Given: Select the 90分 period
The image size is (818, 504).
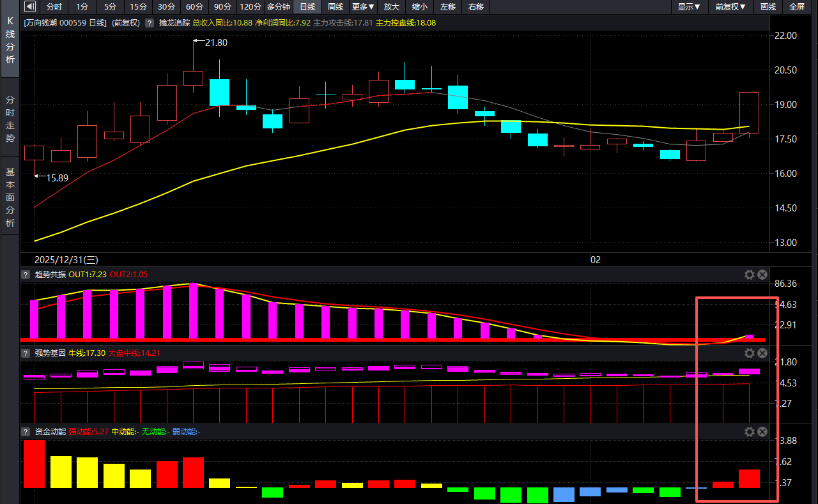Looking at the screenshot, I should (222, 7).
